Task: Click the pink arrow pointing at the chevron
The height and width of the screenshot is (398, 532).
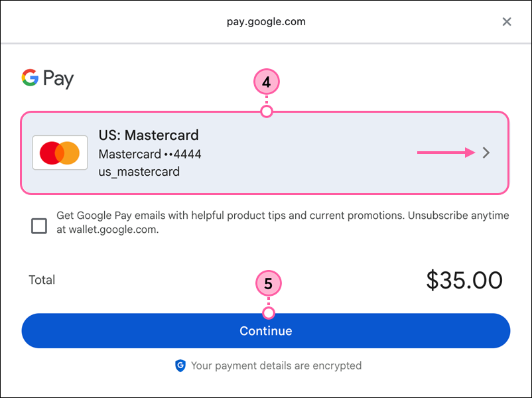Action: pyautogui.click(x=446, y=153)
